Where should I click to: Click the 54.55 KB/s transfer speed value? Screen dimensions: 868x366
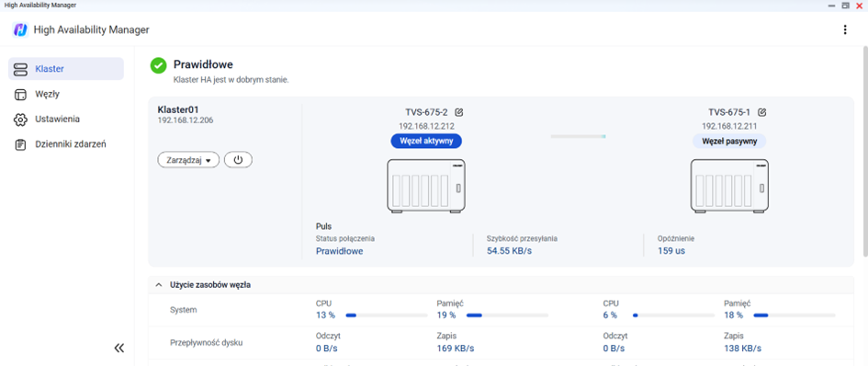[509, 251]
